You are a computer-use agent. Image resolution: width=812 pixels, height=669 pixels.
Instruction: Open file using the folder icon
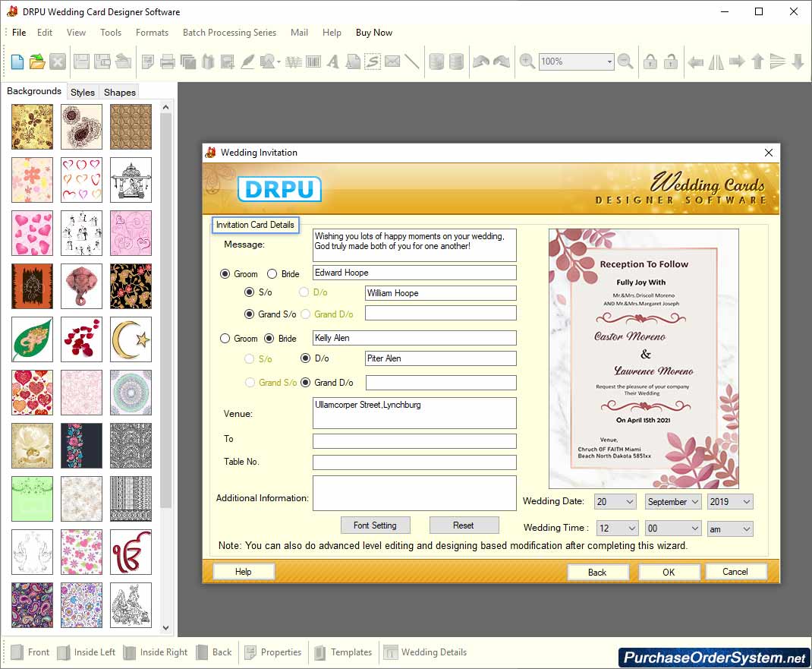click(x=37, y=62)
